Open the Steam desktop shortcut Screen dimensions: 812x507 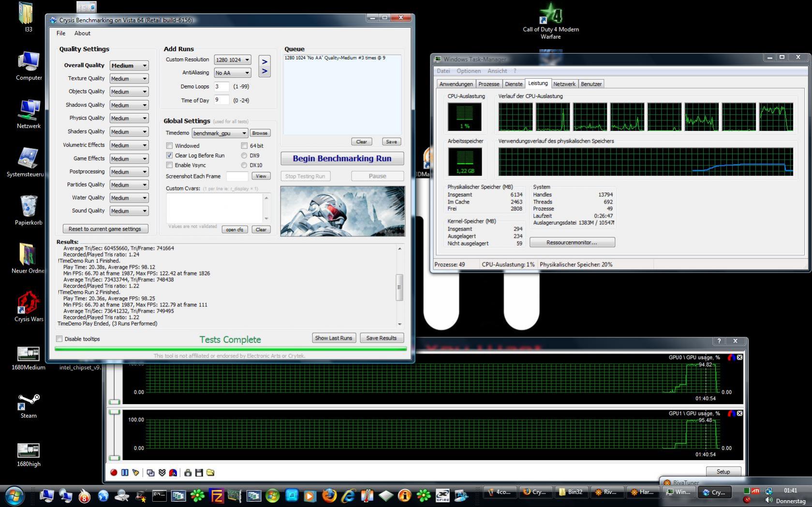[29, 405]
